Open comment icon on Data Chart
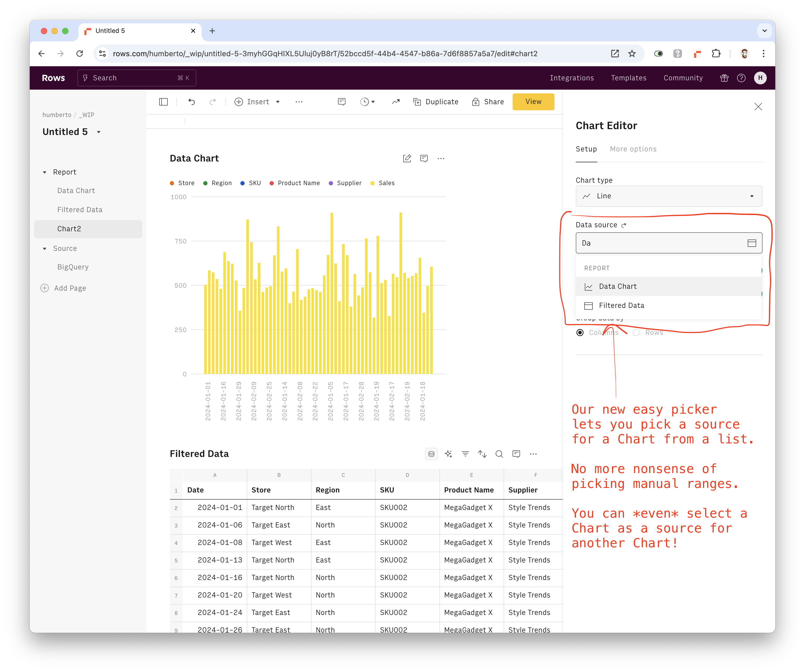 click(424, 158)
